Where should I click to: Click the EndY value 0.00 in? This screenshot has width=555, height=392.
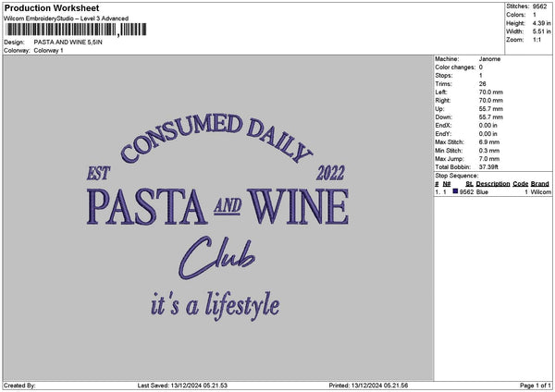[x=487, y=134]
